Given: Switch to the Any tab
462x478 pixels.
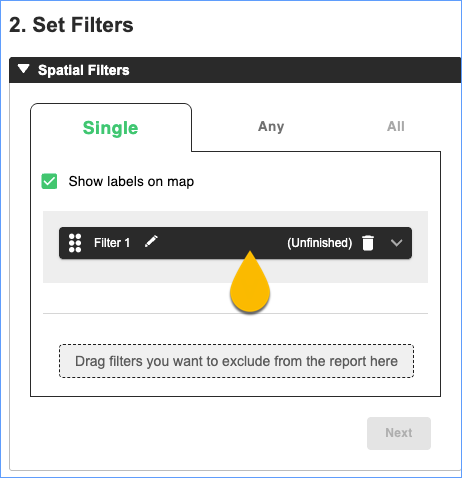Looking at the screenshot, I should point(271,127).
